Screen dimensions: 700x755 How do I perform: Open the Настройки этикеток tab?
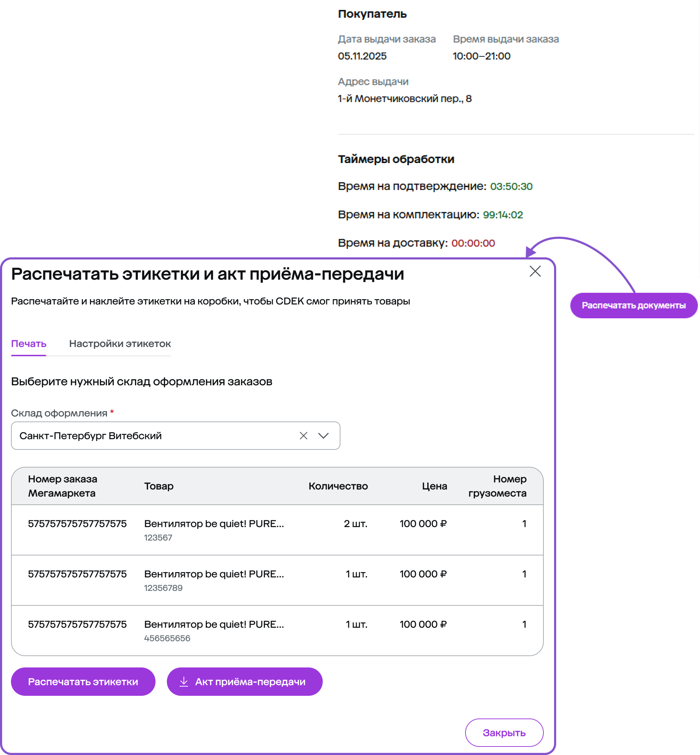[x=120, y=344]
